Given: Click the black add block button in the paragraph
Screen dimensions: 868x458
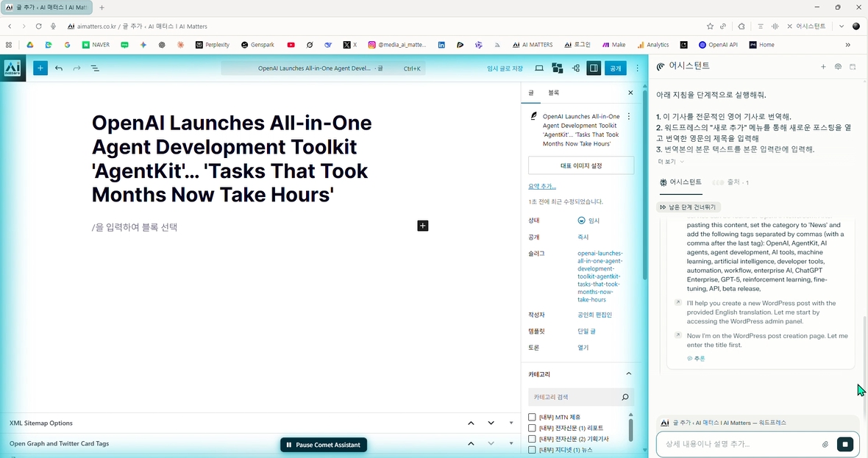Looking at the screenshot, I should point(423,226).
